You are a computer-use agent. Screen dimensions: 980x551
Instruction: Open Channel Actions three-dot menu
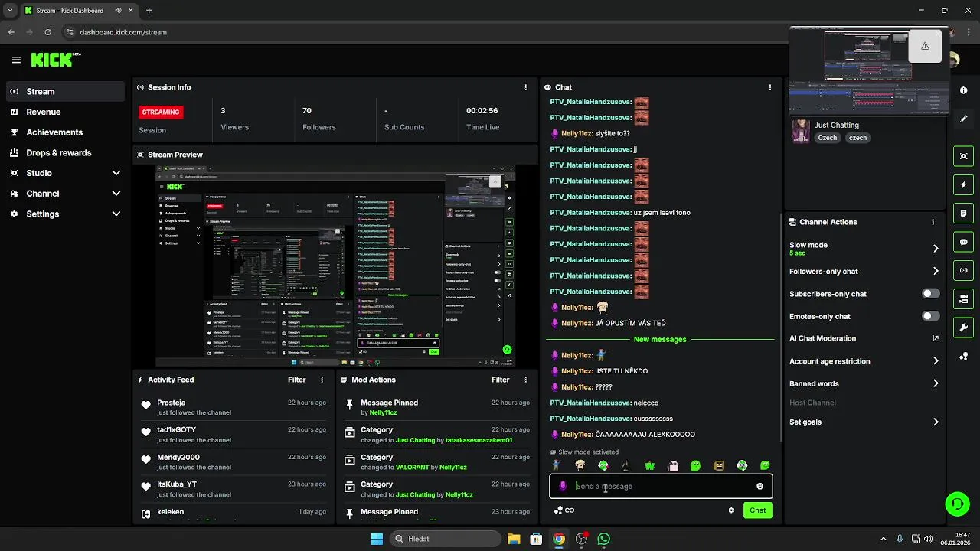point(933,222)
